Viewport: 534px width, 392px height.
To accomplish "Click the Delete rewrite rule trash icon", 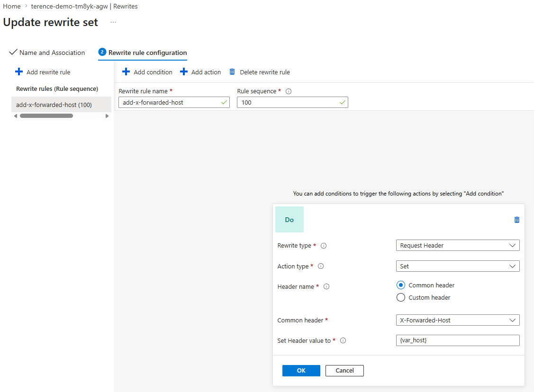I will click(x=232, y=72).
